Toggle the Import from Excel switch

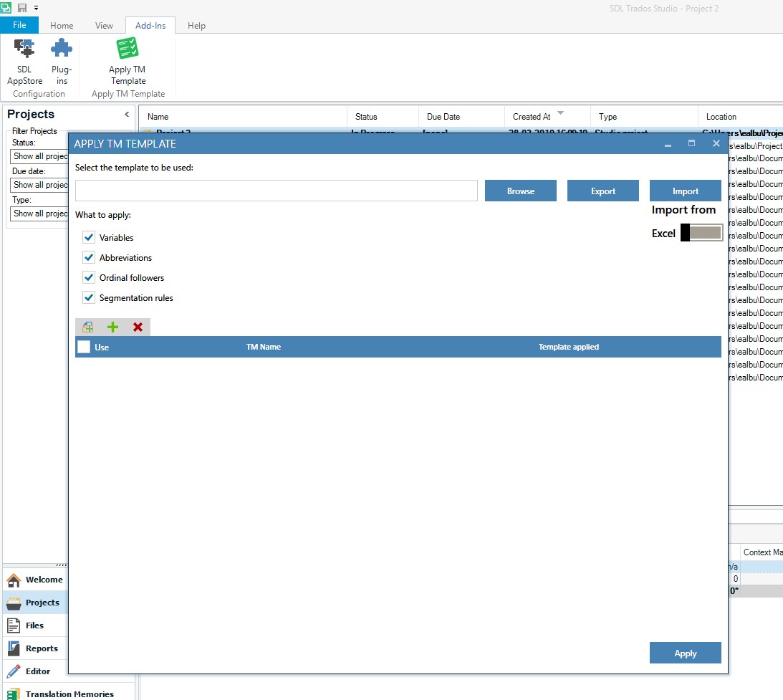coord(701,232)
